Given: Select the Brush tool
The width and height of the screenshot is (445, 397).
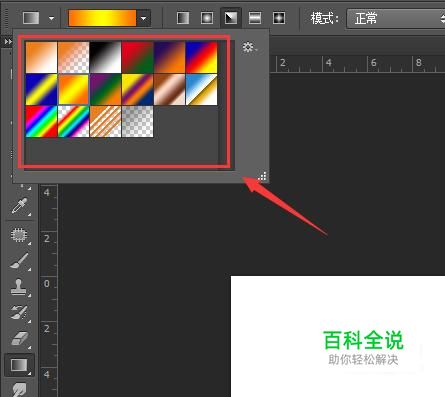Looking at the screenshot, I should [x=19, y=261].
